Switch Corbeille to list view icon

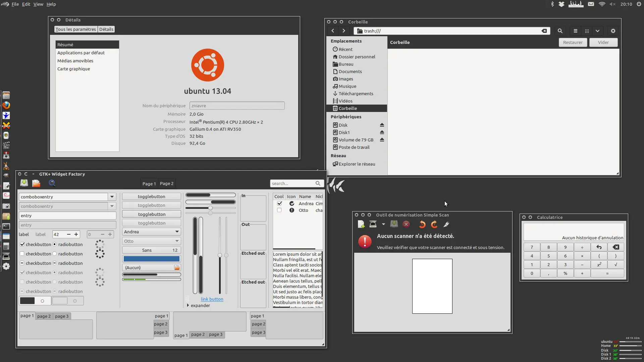(576, 31)
